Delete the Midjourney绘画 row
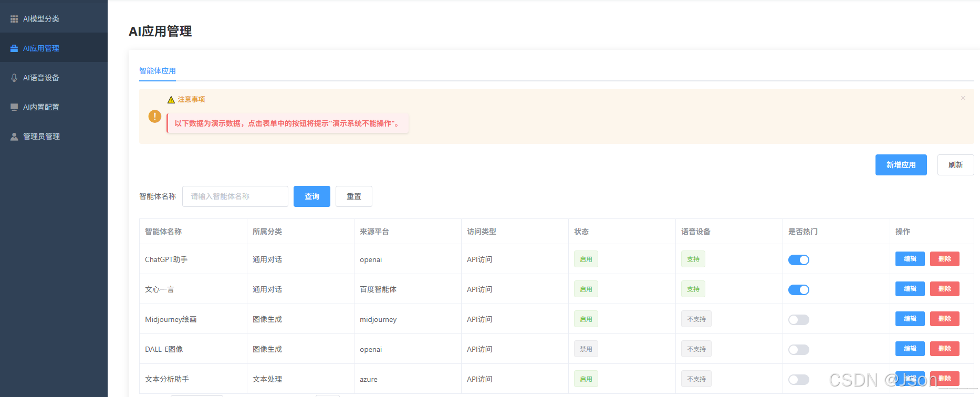Viewport: 980px width, 397px height. click(945, 319)
